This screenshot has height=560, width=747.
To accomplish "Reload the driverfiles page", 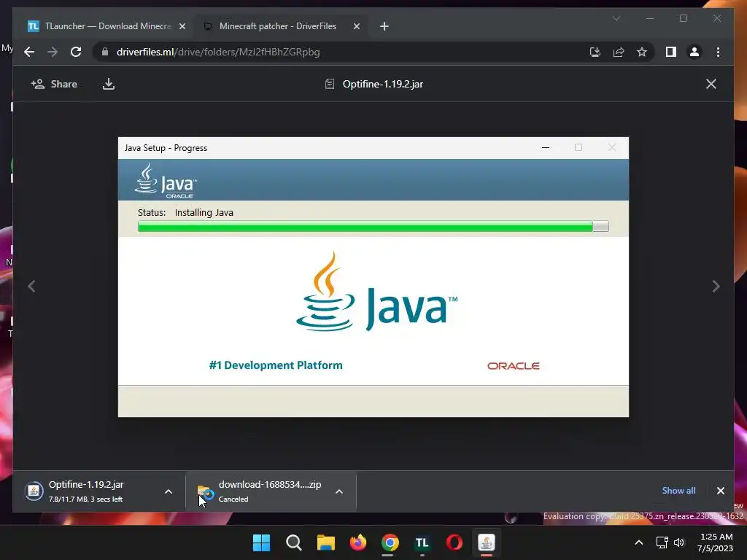I will click(x=76, y=52).
